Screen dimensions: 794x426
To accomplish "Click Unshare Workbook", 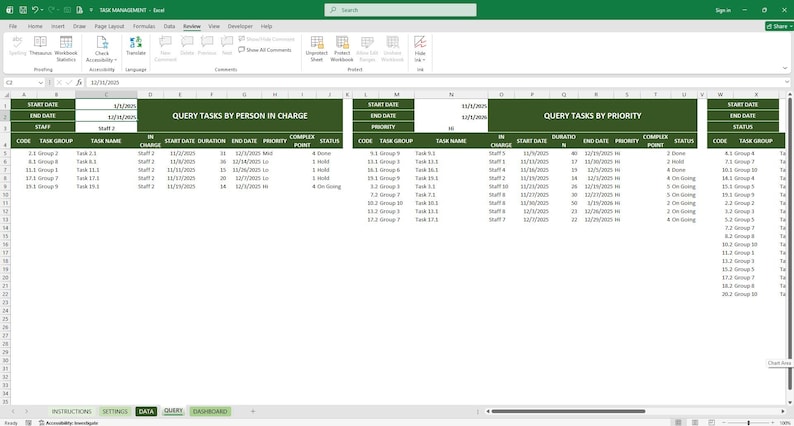I will click(392, 49).
